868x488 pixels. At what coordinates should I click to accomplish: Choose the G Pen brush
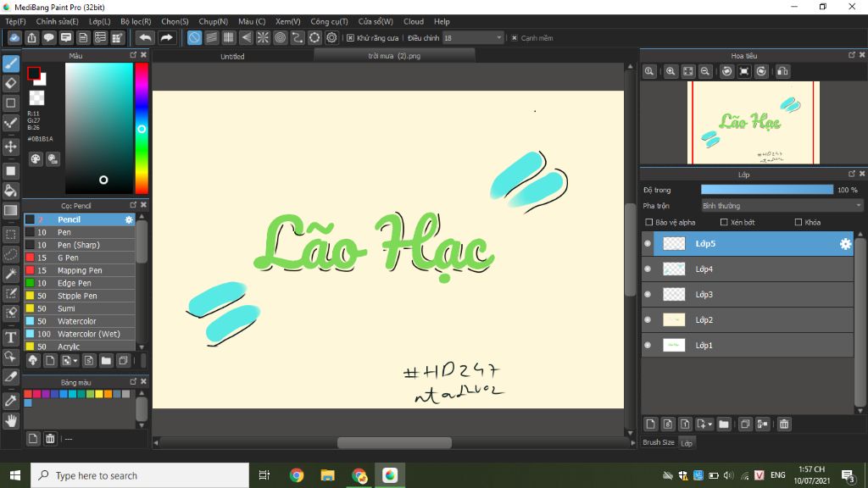point(80,258)
